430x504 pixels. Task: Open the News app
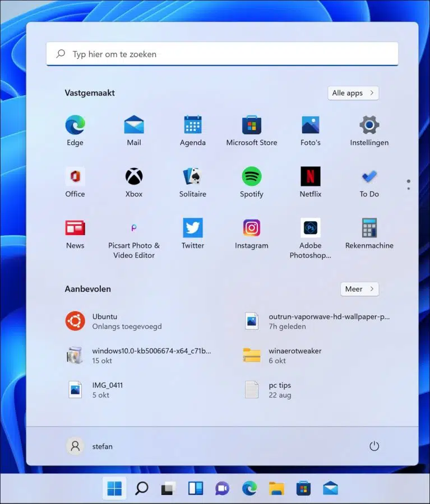[x=75, y=234]
